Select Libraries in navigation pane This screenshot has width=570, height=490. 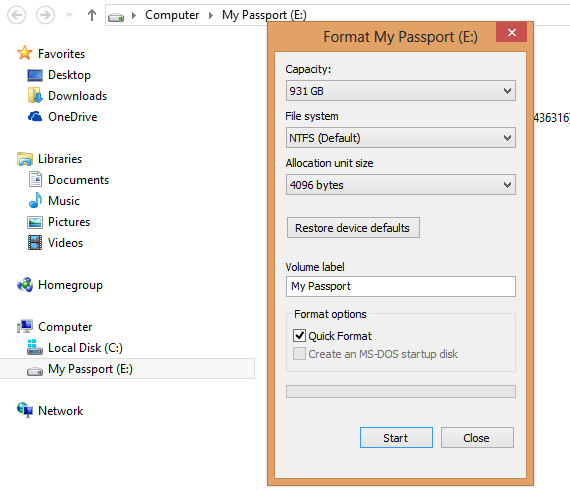(x=60, y=159)
